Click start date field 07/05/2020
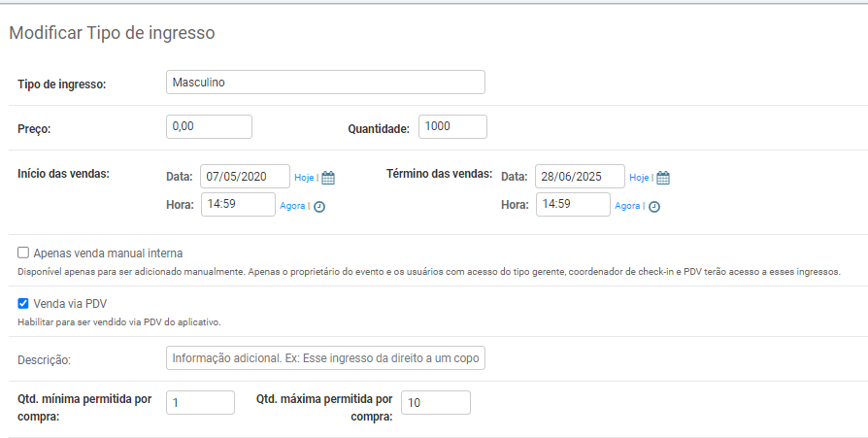 (246, 176)
